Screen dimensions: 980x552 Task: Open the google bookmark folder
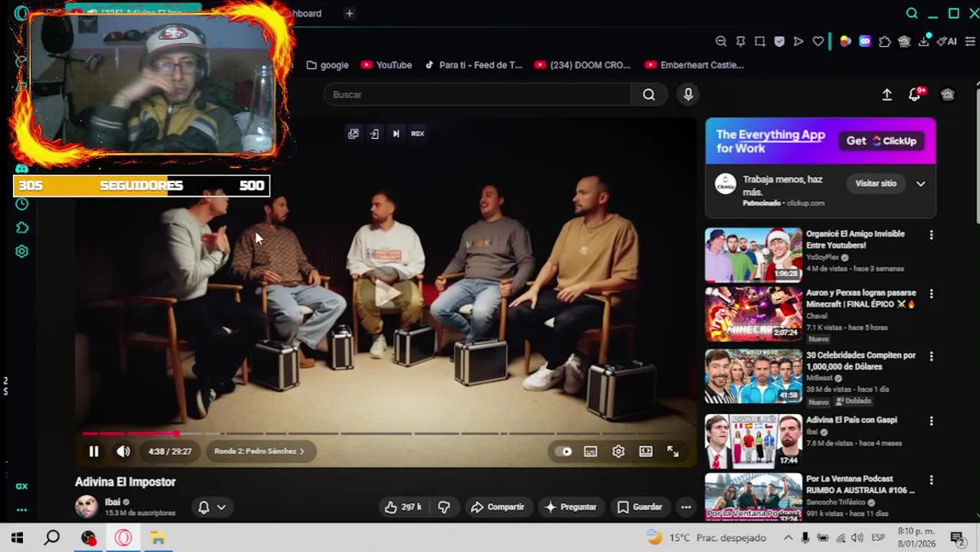tap(327, 65)
